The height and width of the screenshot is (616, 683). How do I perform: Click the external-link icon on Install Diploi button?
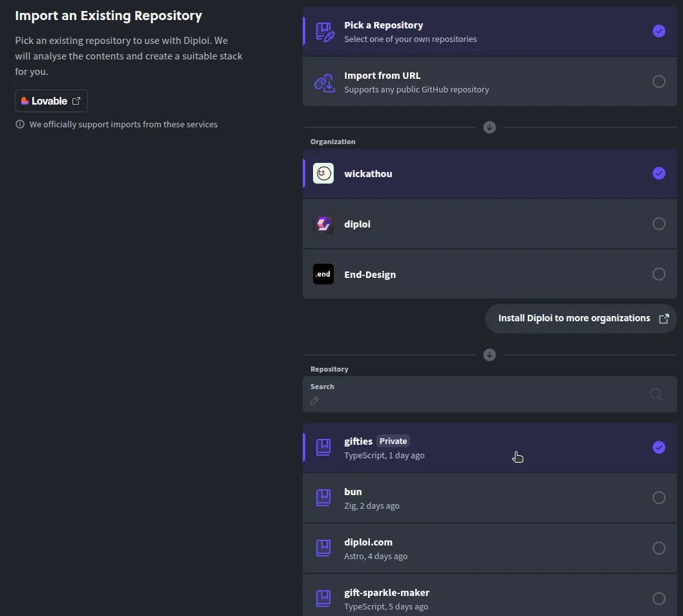coord(664,318)
